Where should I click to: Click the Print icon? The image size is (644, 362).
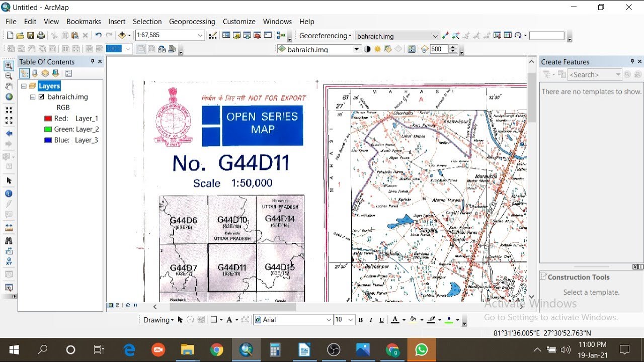point(41,35)
